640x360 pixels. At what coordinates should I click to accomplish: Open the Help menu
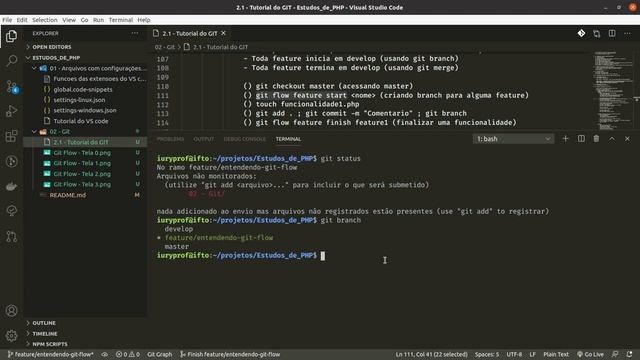coord(144,20)
